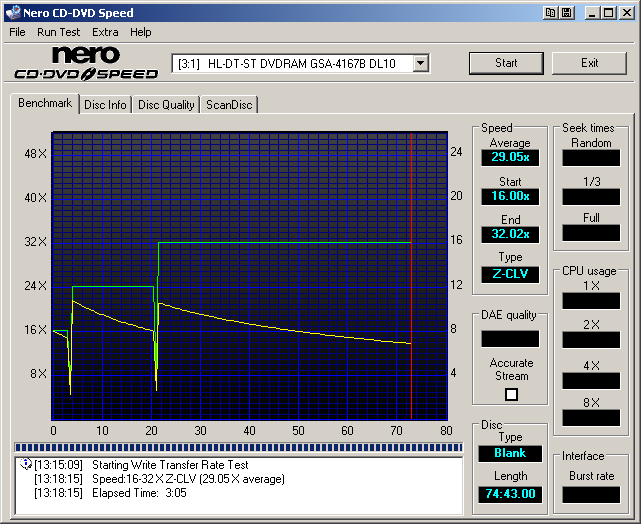Open the Extra menu

click(x=105, y=32)
